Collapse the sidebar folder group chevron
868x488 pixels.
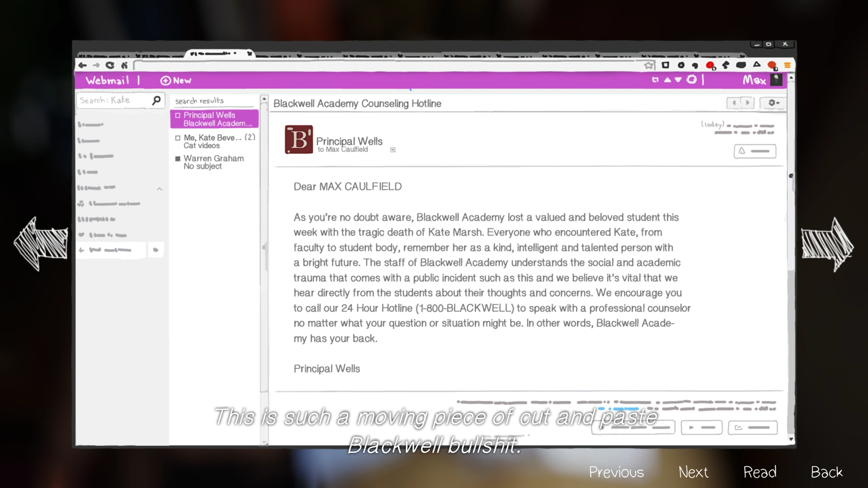click(x=160, y=189)
